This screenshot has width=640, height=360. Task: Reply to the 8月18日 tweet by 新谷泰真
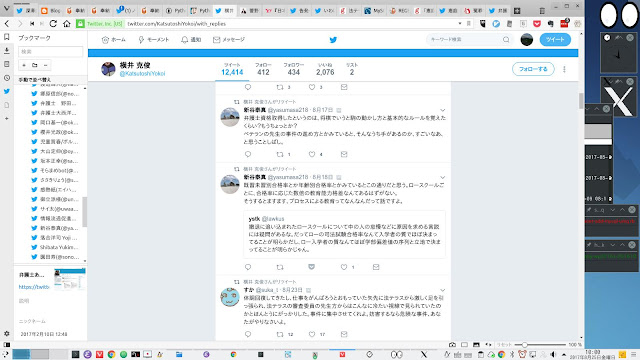248,267
